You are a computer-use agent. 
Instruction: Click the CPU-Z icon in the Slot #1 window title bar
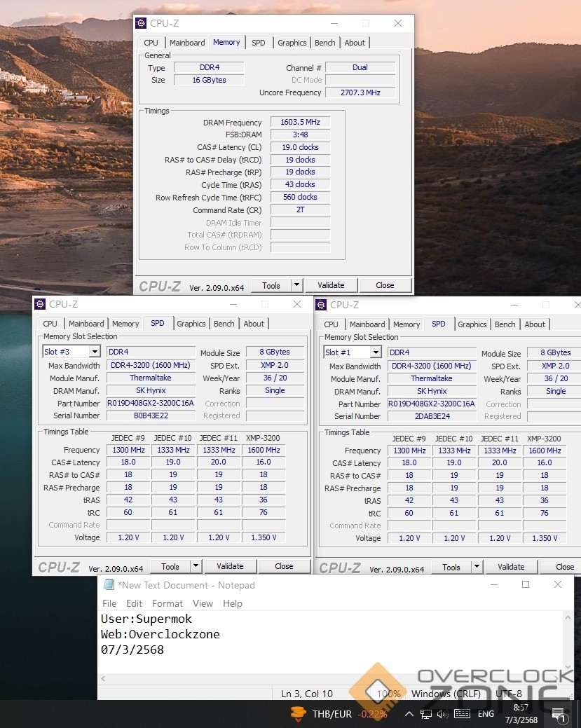(321, 305)
